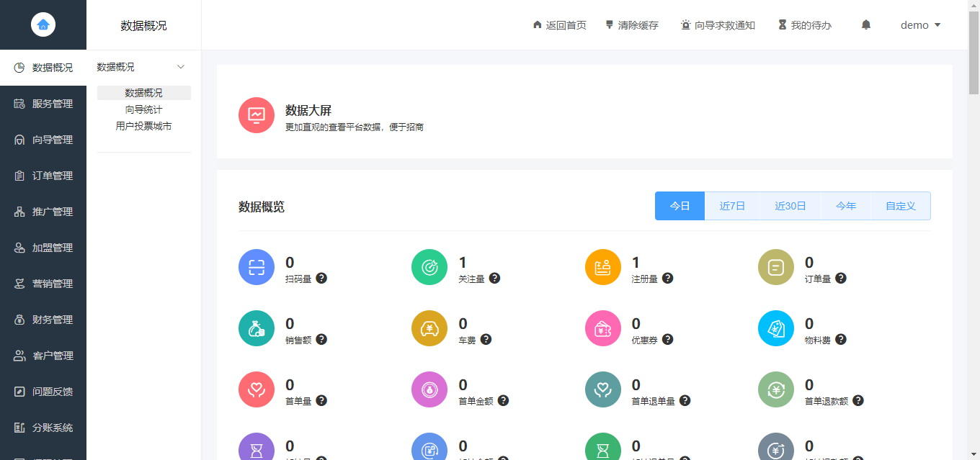This screenshot has height=460, width=980.
Task: Open 营销管理 in the left sidebar
Action: coord(43,284)
